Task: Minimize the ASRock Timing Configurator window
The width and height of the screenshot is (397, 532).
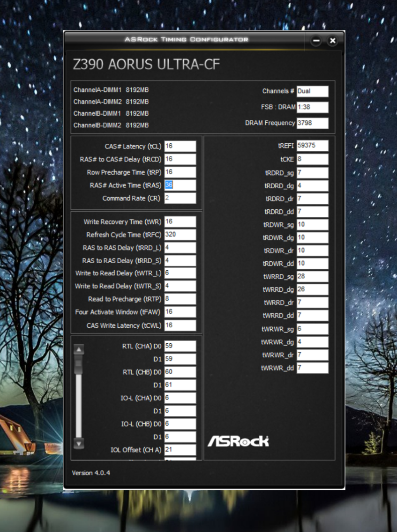Action: coord(316,41)
